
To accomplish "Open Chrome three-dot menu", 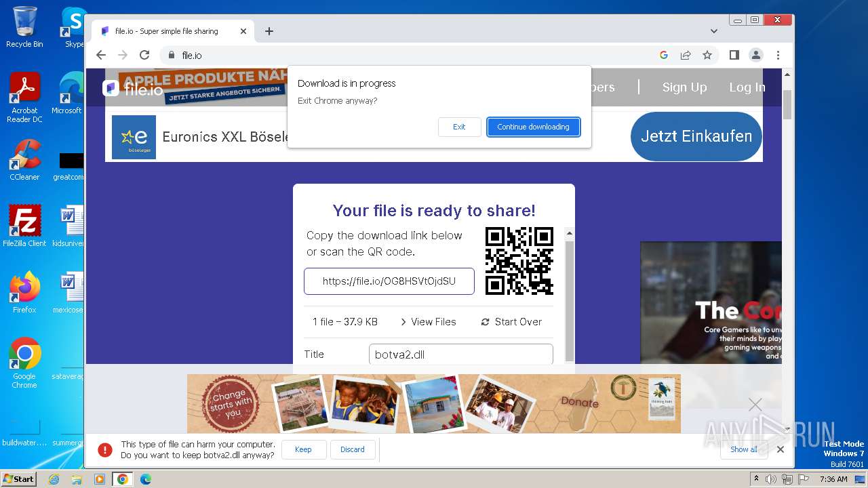I will [x=778, y=55].
